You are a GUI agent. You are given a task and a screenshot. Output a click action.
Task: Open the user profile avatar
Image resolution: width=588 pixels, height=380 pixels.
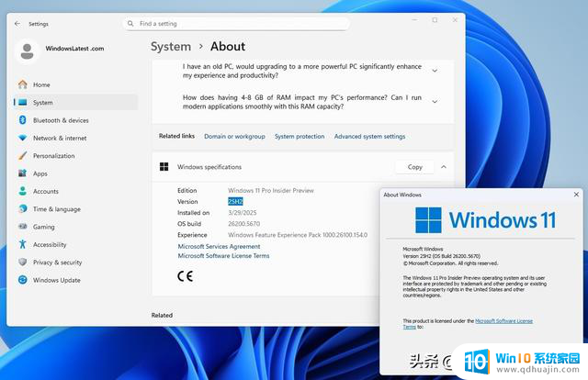tap(27, 51)
